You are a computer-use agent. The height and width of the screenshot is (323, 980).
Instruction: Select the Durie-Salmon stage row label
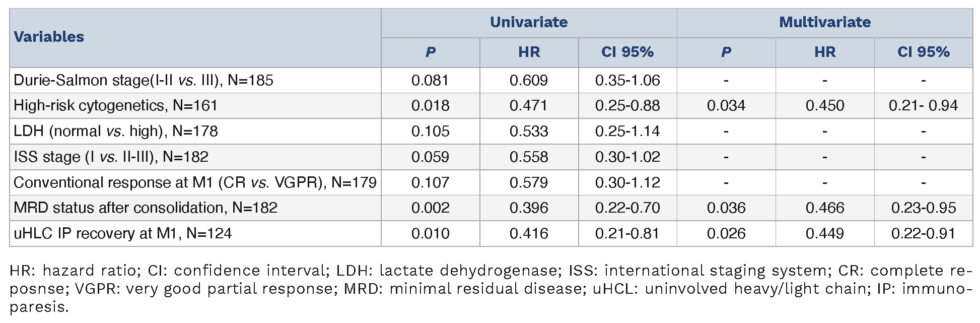click(144, 80)
